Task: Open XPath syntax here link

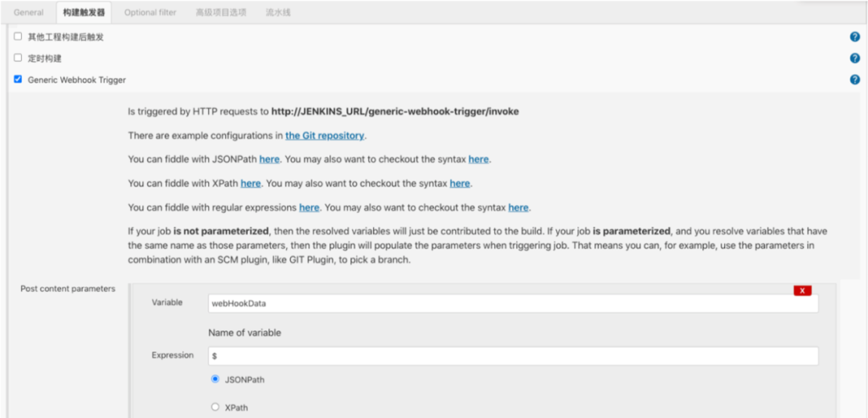Action: (x=460, y=182)
